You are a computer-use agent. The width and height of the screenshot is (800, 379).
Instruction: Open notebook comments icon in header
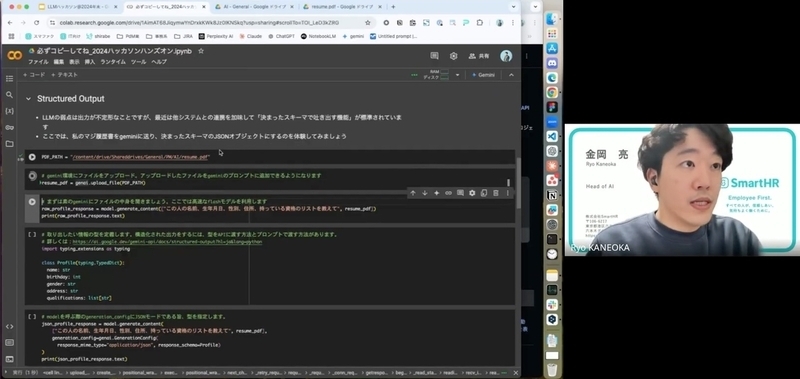coord(434,56)
